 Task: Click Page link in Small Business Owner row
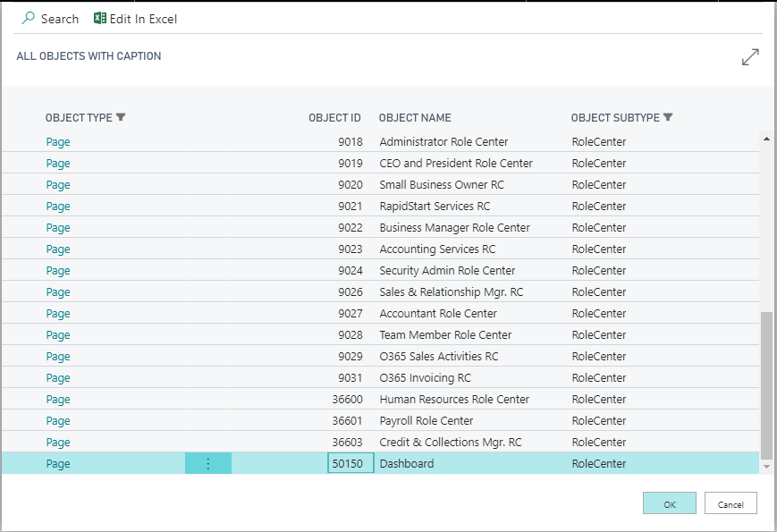[x=58, y=185]
